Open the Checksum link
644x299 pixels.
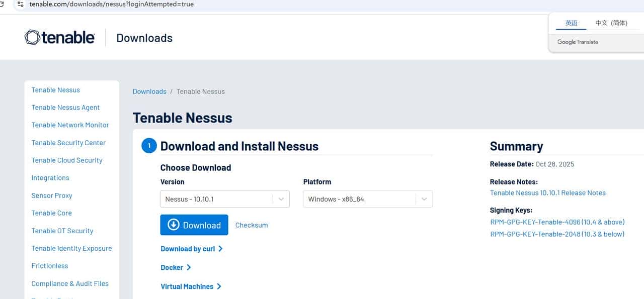click(x=252, y=225)
